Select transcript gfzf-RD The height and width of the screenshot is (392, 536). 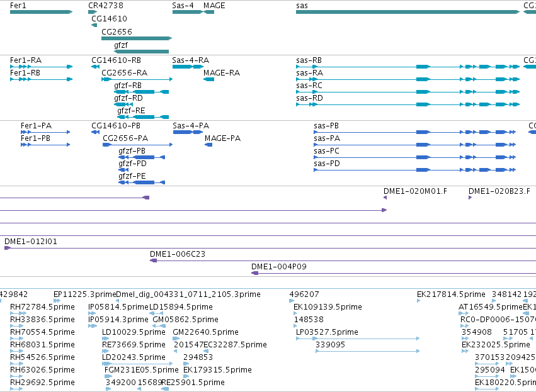pos(123,104)
